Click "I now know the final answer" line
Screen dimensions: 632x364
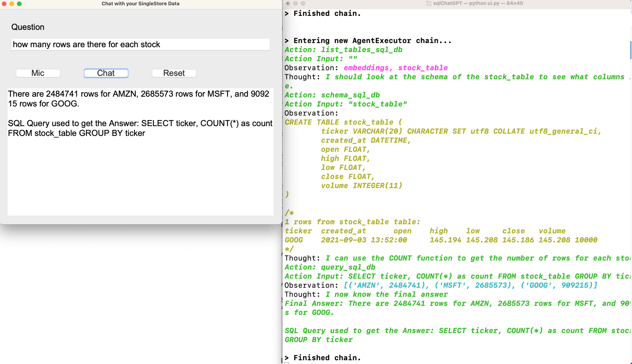[x=386, y=294]
